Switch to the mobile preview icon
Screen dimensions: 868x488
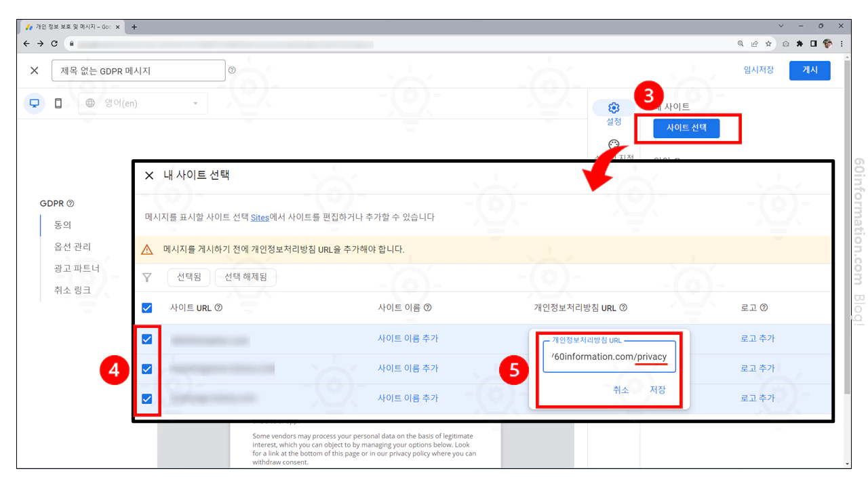[x=58, y=103]
